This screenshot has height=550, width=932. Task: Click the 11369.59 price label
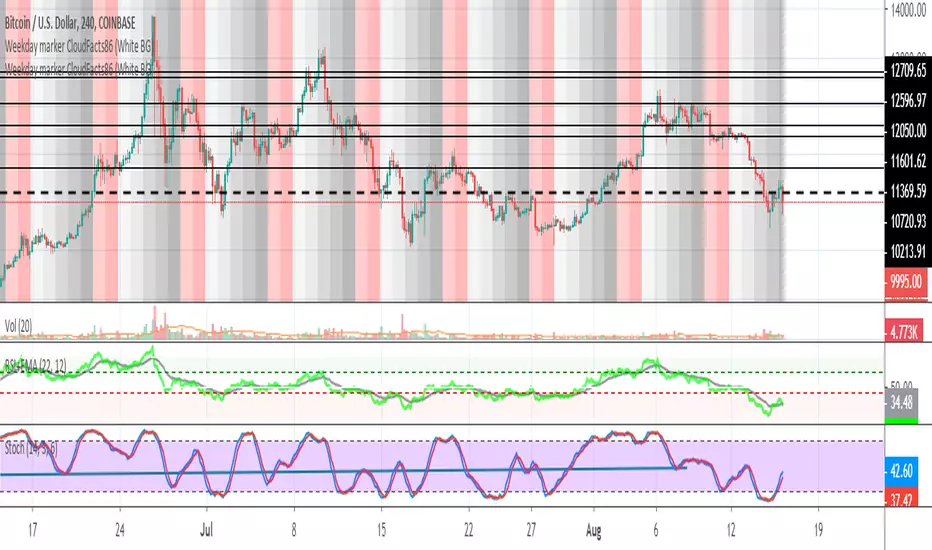pos(908,191)
